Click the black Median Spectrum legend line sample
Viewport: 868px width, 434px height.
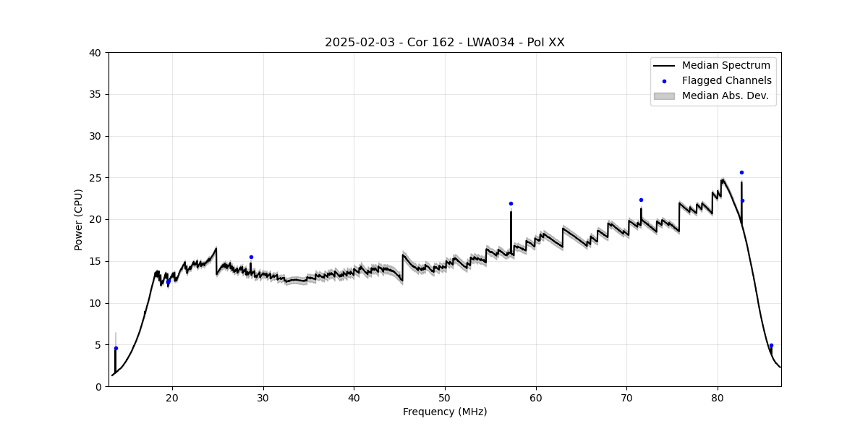(x=663, y=66)
